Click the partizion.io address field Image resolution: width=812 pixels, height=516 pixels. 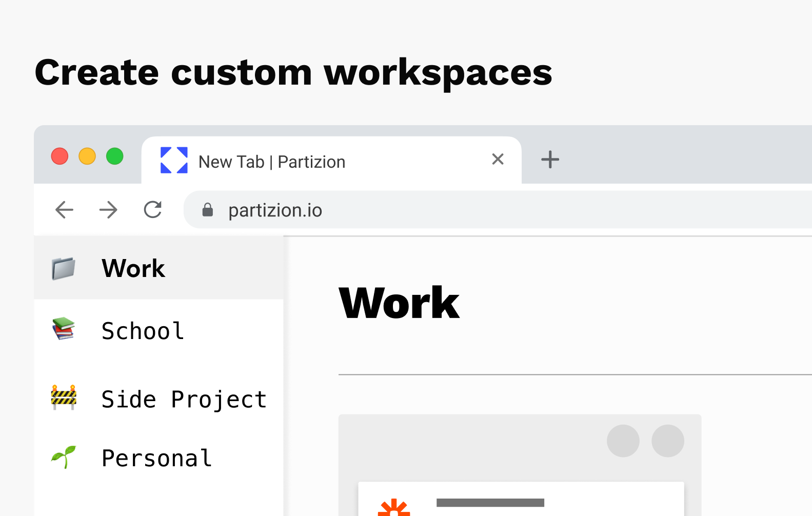pyautogui.click(x=498, y=210)
